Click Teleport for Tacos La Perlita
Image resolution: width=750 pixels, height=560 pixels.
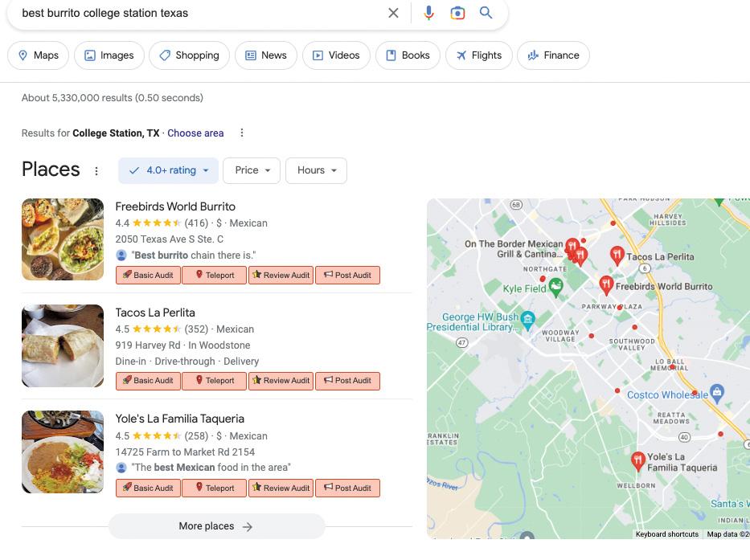(215, 381)
